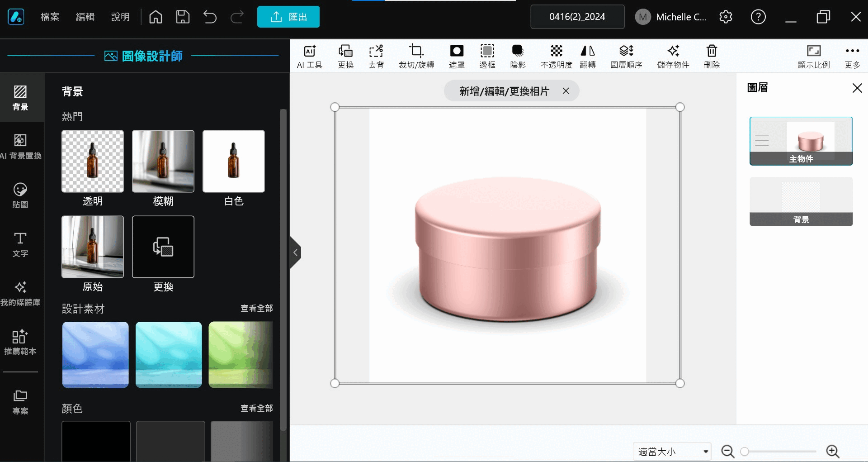The image size is (868, 462).
Task: Save the object with 儲存物件
Action: (672, 55)
